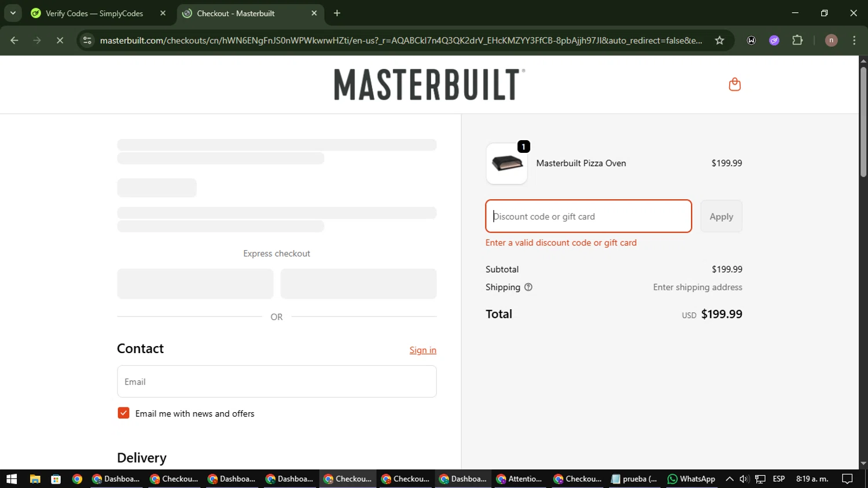Click the Apply discount button
The image size is (868, 488).
[721, 217]
